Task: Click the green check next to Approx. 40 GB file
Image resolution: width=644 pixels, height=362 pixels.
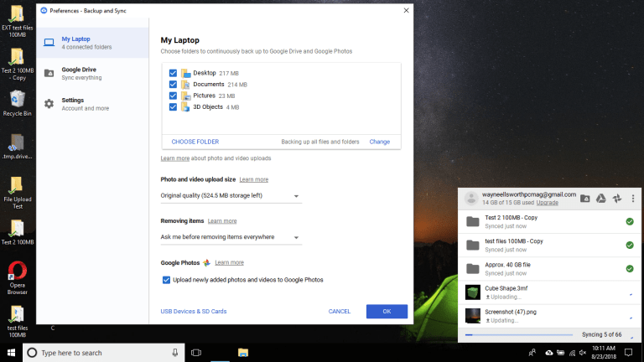Action: (630, 269)
